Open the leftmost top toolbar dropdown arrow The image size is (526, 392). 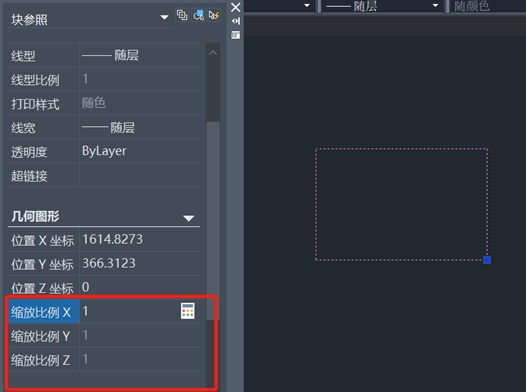click(307, 5)
